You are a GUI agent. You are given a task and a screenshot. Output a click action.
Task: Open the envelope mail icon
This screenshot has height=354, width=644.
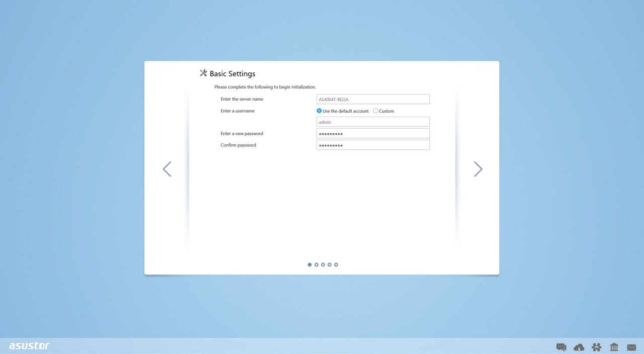[631, 347]
